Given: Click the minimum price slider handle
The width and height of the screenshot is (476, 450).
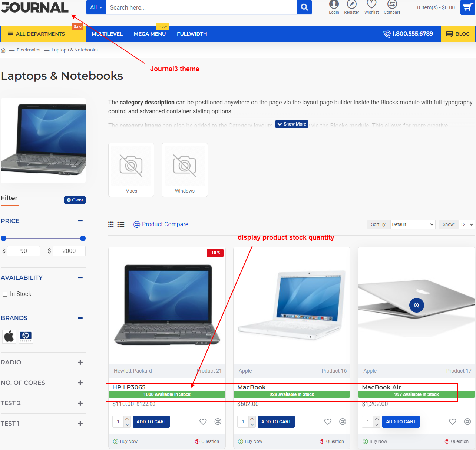Looking at the screenshot, I should (4, 239).
